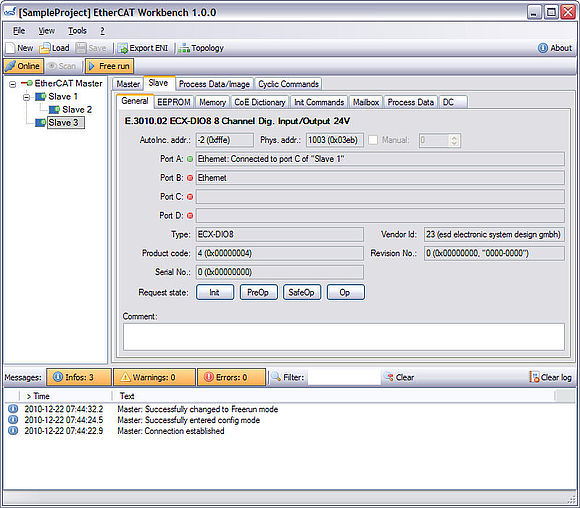Request the SafeOp state

301,292
